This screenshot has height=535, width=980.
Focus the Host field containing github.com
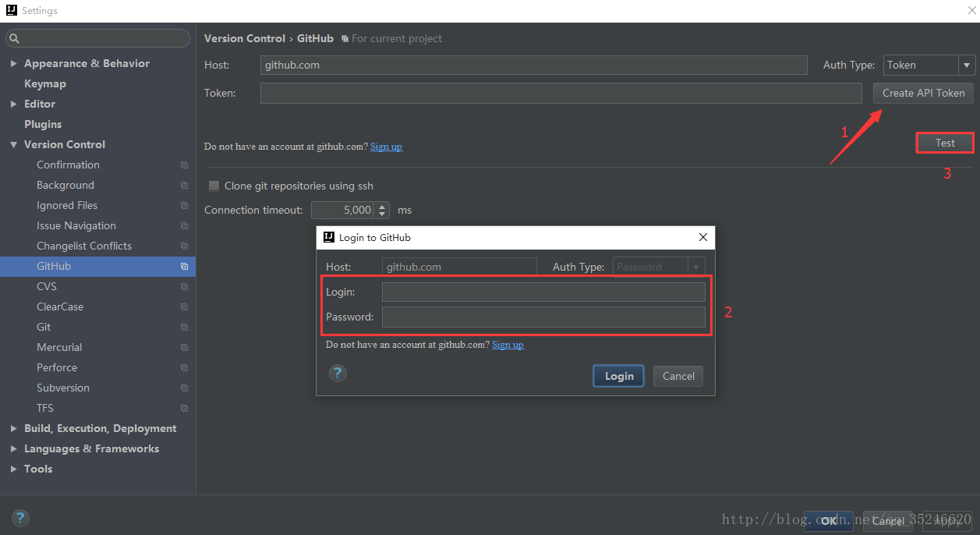(534, 65)
